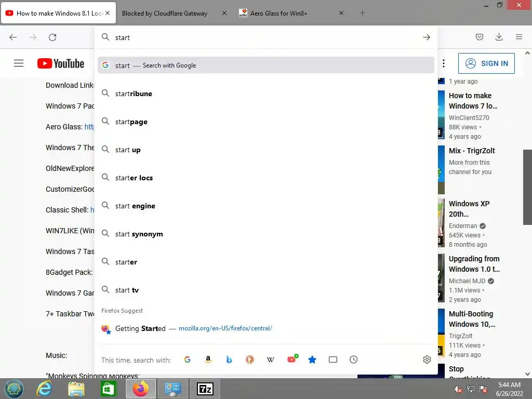532x399 pixels.
Task: Select 'start — Search with Google' suggestion
Action: pyautogui.click(x=266, y=65)
